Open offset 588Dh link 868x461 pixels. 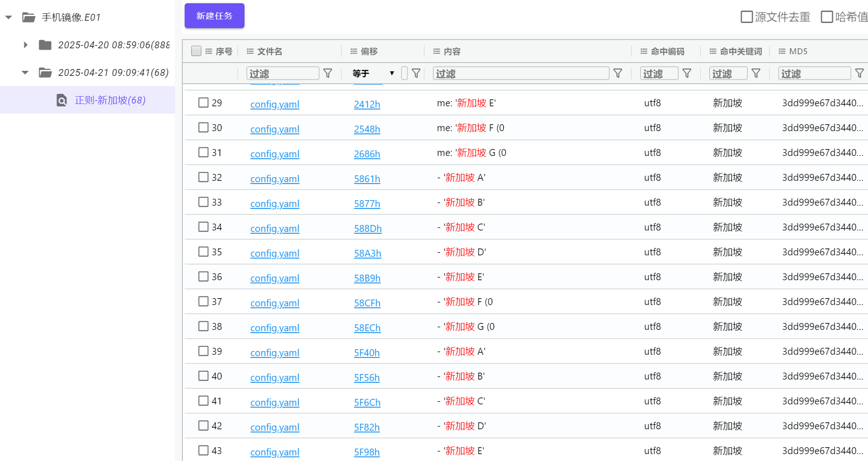tap(368, 229)
